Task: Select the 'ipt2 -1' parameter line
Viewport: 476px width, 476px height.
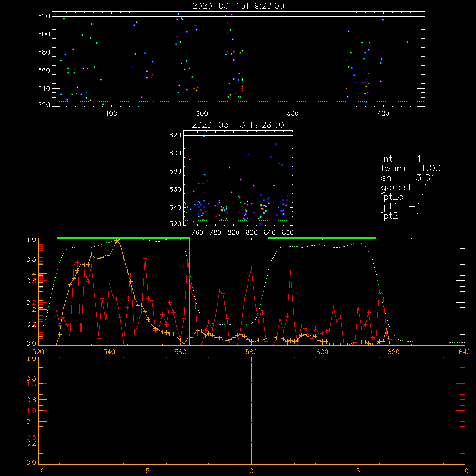Action: 401,216
